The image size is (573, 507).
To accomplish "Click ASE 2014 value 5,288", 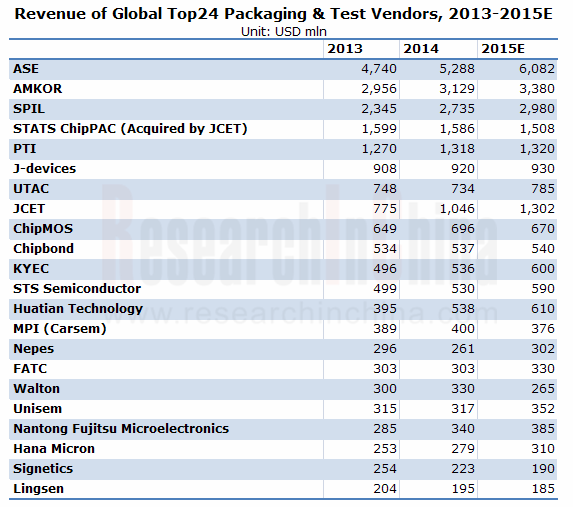I will pyautogui.click(x=457, y=69).
